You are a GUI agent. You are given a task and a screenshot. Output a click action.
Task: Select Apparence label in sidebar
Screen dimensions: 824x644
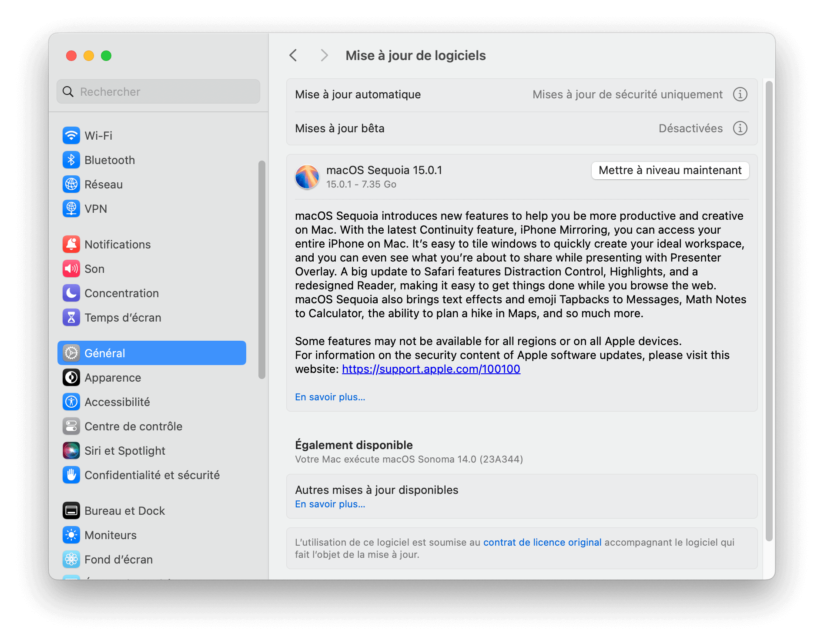pos(113,378)
